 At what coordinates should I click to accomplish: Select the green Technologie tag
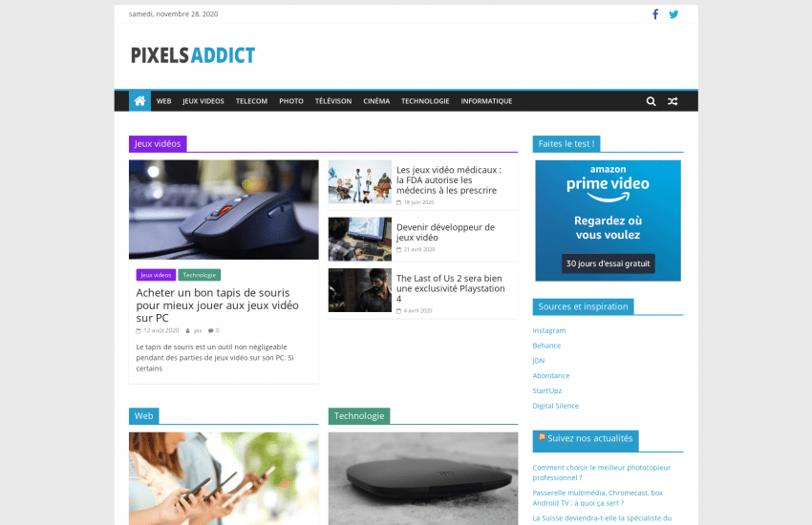[x=200, y=275]
